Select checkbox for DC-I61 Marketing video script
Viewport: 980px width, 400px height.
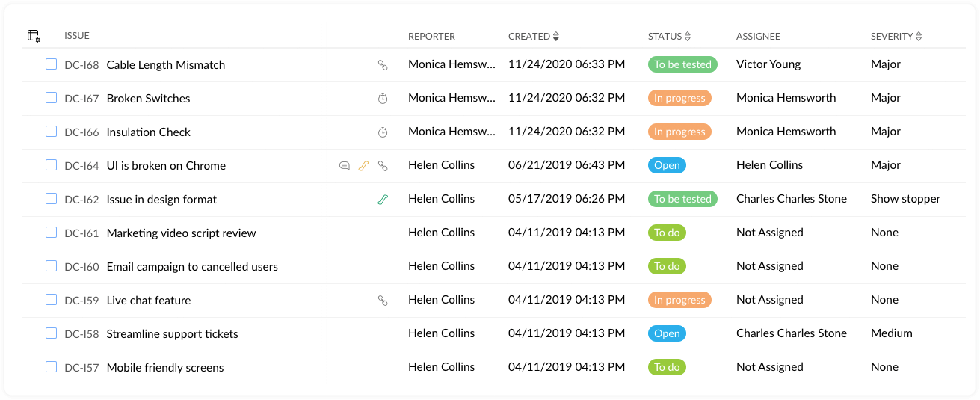(51, 233)
